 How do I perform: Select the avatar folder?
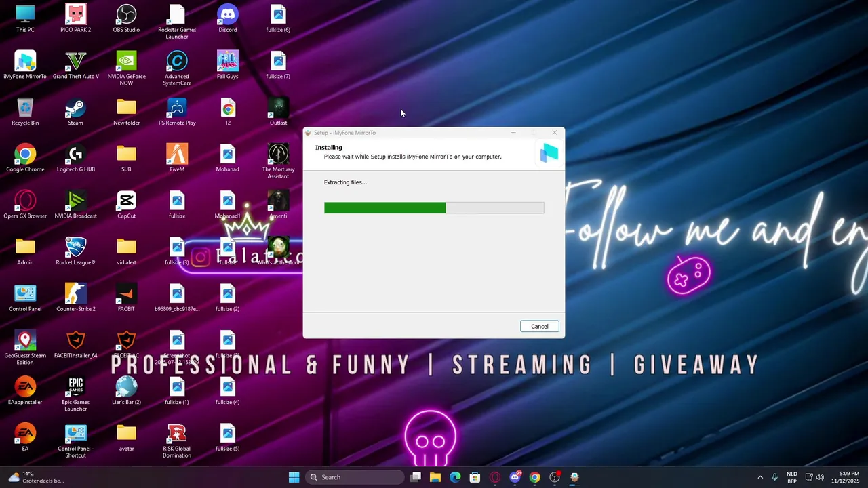126,438
